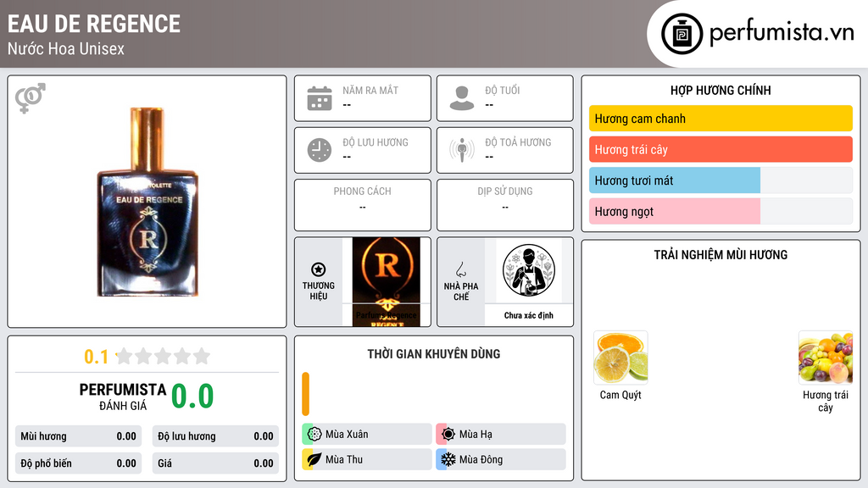The image size is (868, 488).
Task: Click the Hợp hương chính heading
Action: [721, 90]
